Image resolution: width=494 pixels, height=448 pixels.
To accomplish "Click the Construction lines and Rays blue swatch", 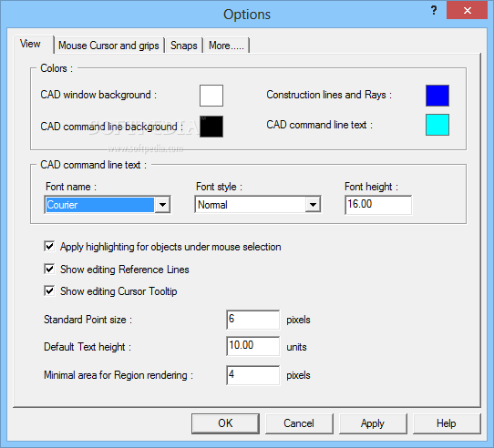I will (437, 96).
